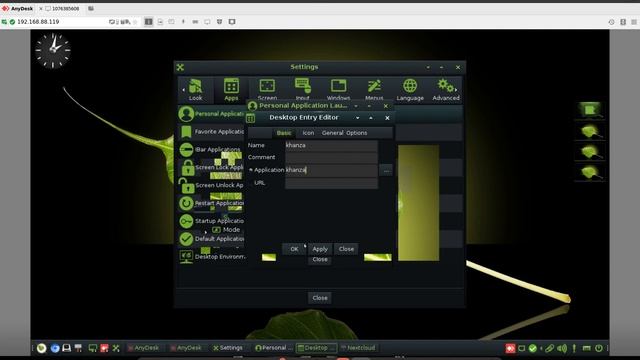Open the Windows settings category
640x360 pixels.
click(x=338, y=89)
